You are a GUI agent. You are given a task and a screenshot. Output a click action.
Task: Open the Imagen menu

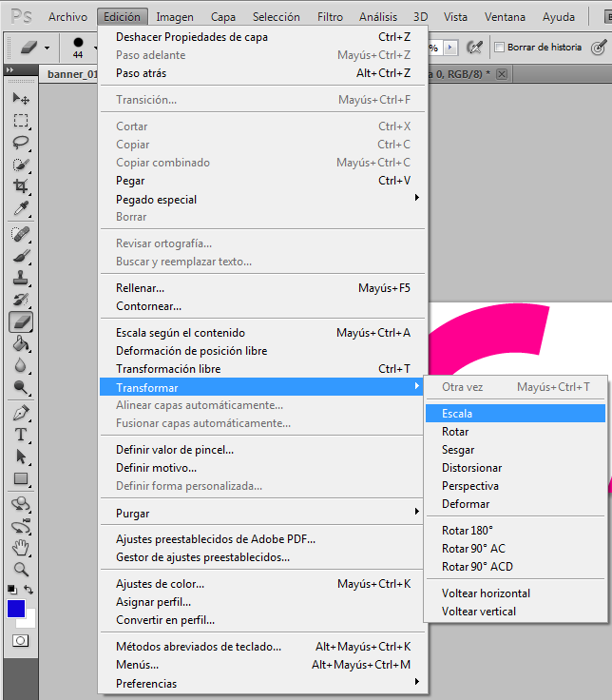175,17
